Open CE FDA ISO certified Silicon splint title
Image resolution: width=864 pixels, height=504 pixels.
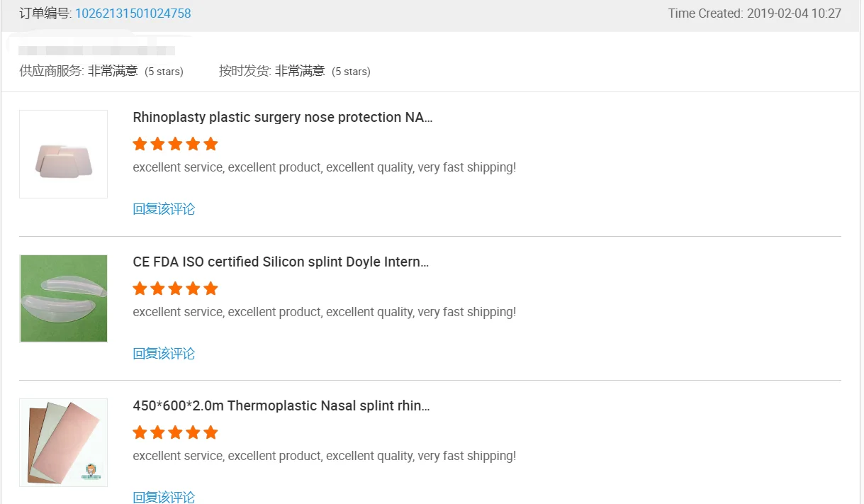pos(281,262)
